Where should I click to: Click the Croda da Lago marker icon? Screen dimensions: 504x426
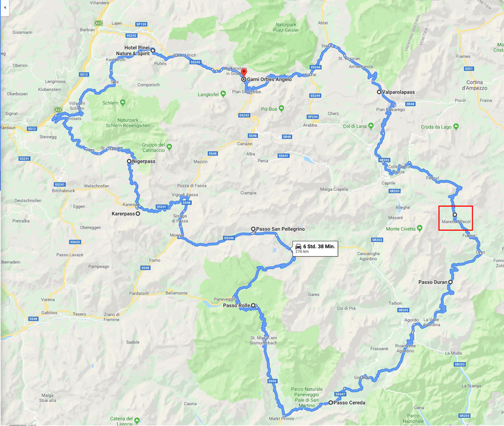(x=456, y=126)
